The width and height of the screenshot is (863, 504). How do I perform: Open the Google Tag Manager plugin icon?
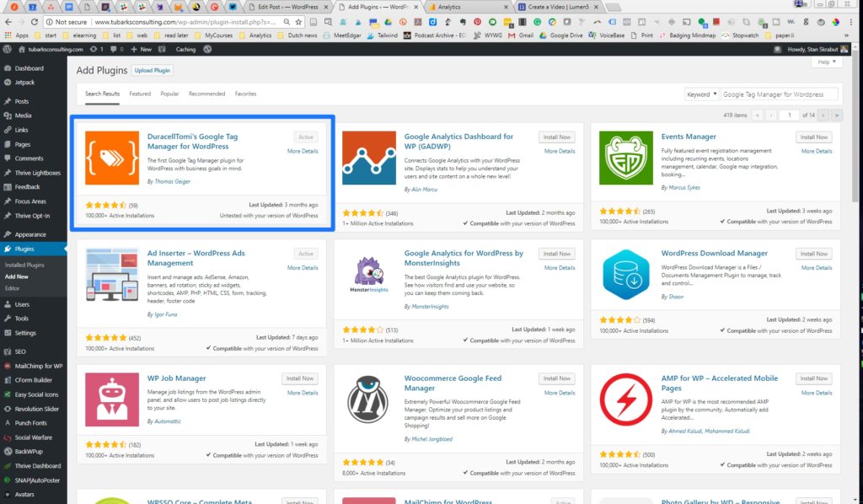tap(112, 158)
